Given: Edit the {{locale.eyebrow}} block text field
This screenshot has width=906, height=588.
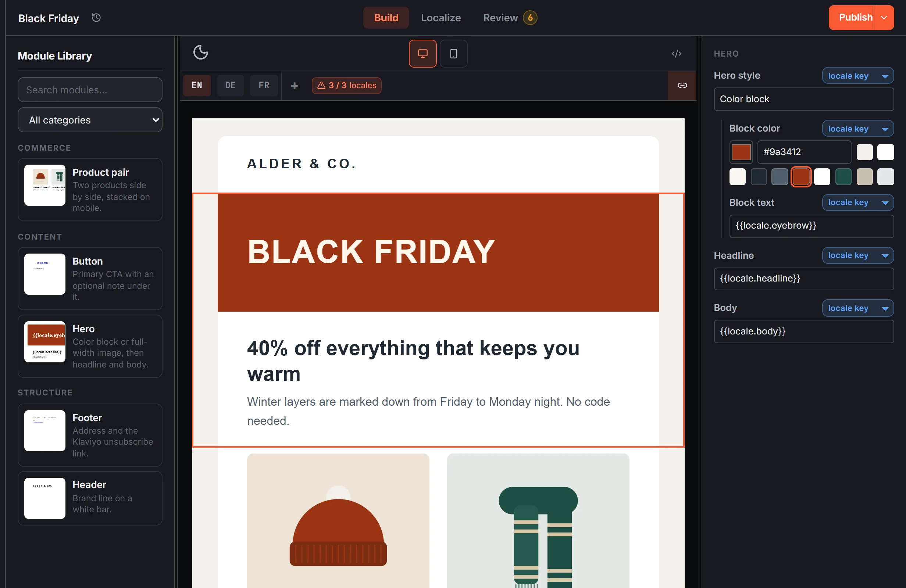Looking at the screenshot, I should click(811, 226).
